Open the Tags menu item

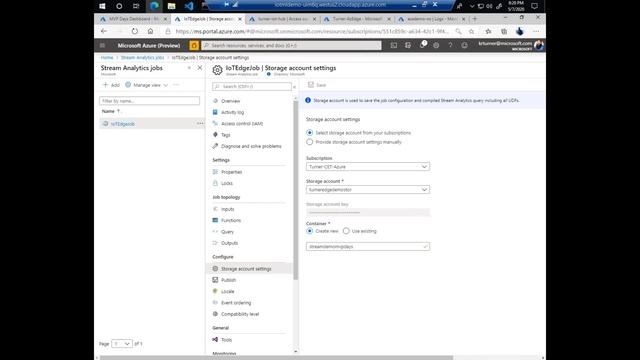point(225,135)
